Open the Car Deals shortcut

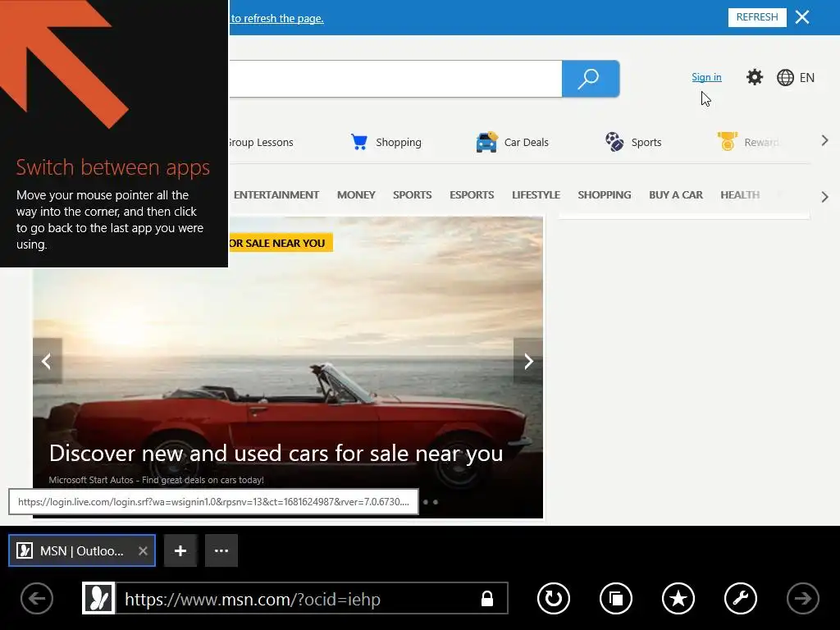click(512, 142)
